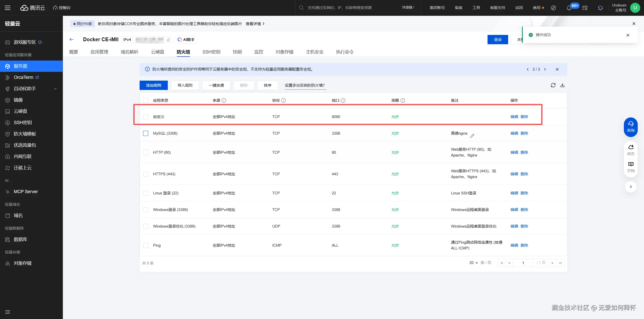
Task: Go to the next tip in the 2/3 banner
Action: [545, 69]
